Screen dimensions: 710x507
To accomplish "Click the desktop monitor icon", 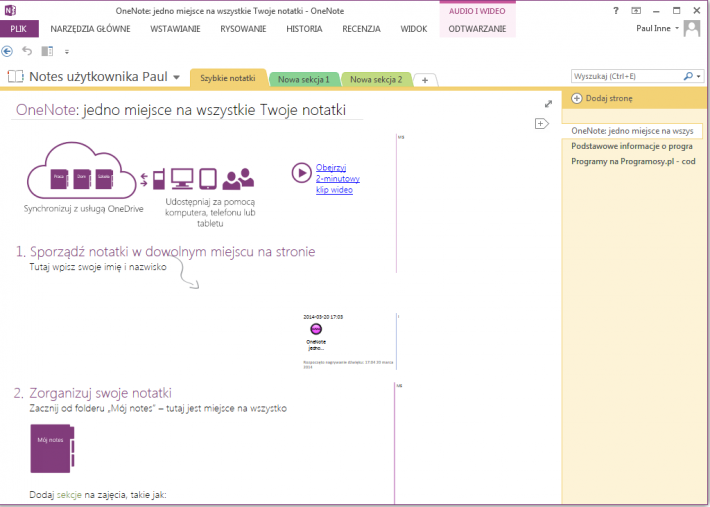I will tap(182, 178).
